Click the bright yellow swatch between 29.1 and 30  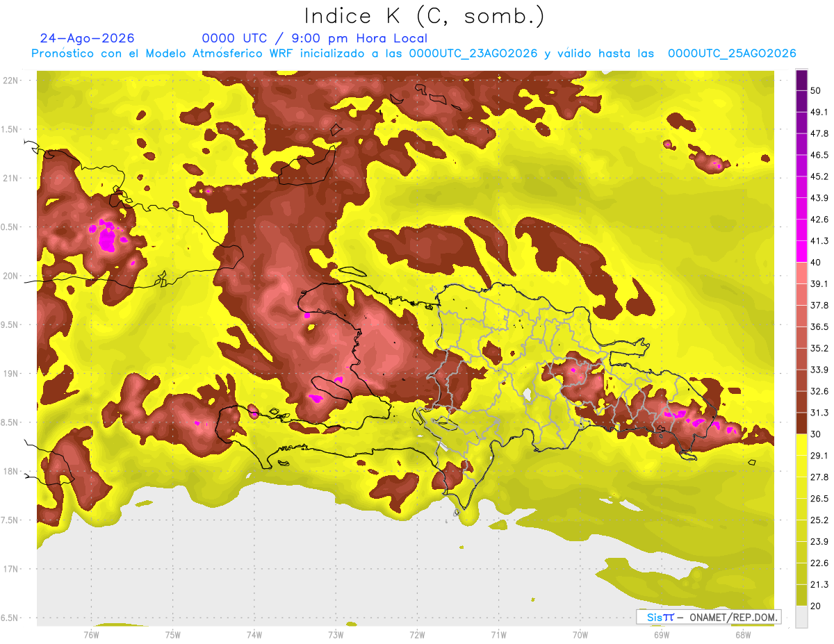801,445
